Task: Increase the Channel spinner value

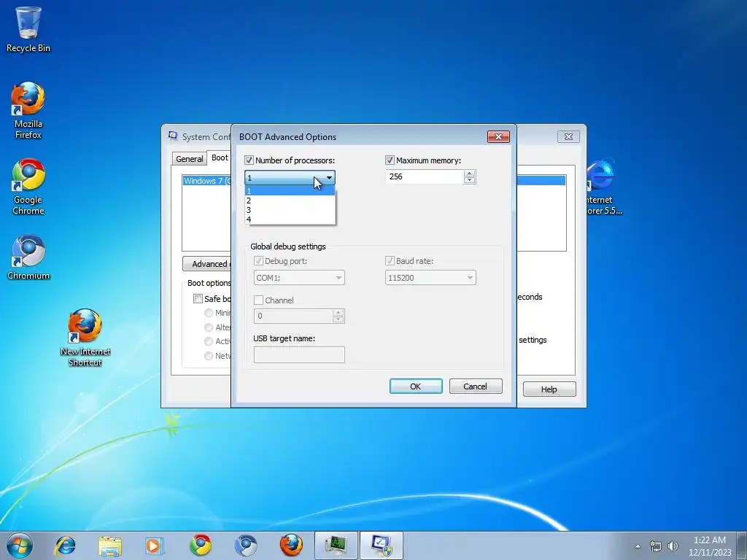Action: tap(338, 312)
